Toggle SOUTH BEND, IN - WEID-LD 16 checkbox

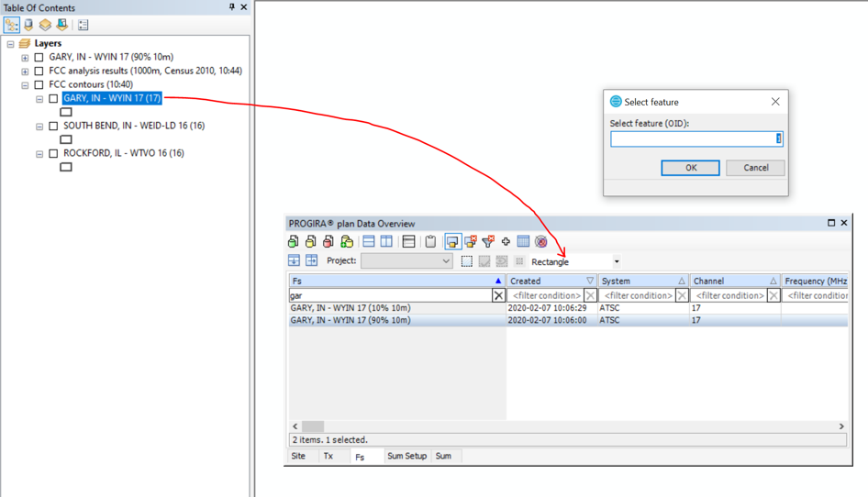[53, 127]
